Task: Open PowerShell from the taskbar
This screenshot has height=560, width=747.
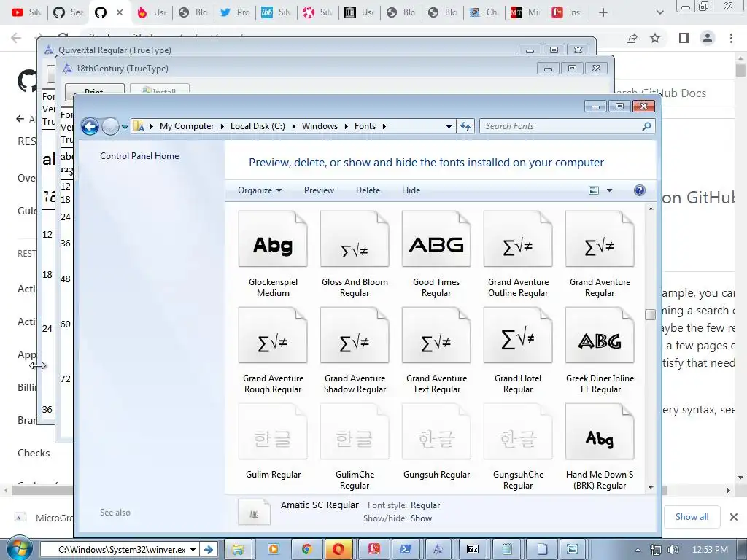Action: [x=406, y=549]
